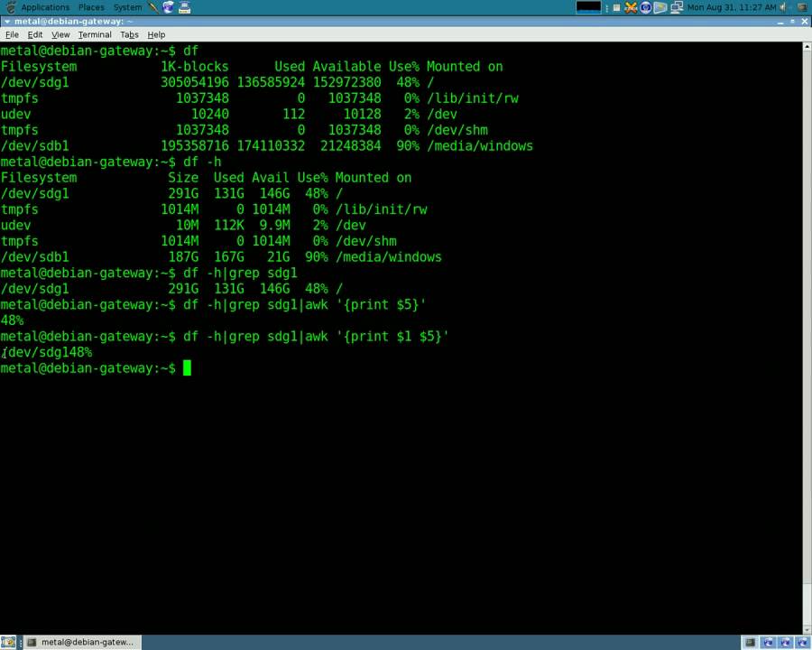
Task: Click the '1K-blocks' column header
Action: (195, 66)
